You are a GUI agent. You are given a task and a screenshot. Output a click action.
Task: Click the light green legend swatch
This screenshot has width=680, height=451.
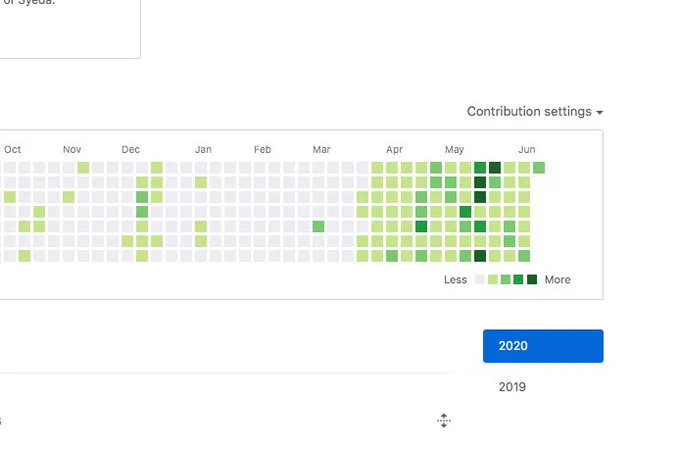point(493,279)
